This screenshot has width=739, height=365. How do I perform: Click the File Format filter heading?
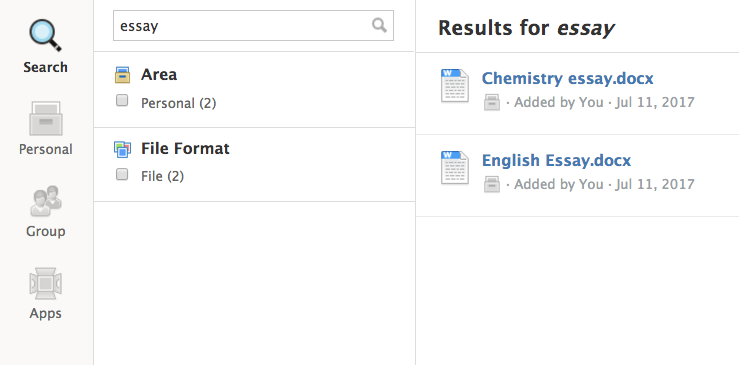(x=185, y=149)
